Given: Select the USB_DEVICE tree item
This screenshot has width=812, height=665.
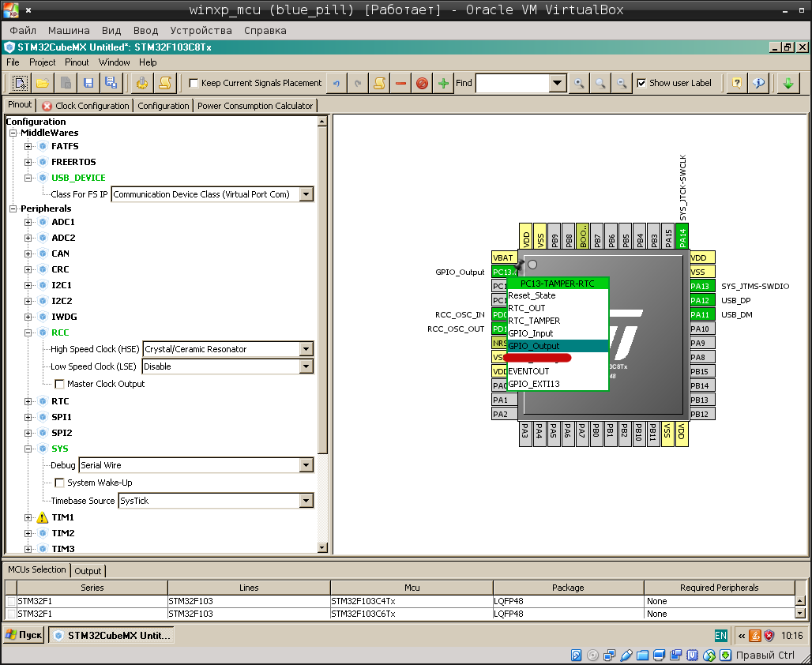Looking at the screenshot, I should click(78, 178).
